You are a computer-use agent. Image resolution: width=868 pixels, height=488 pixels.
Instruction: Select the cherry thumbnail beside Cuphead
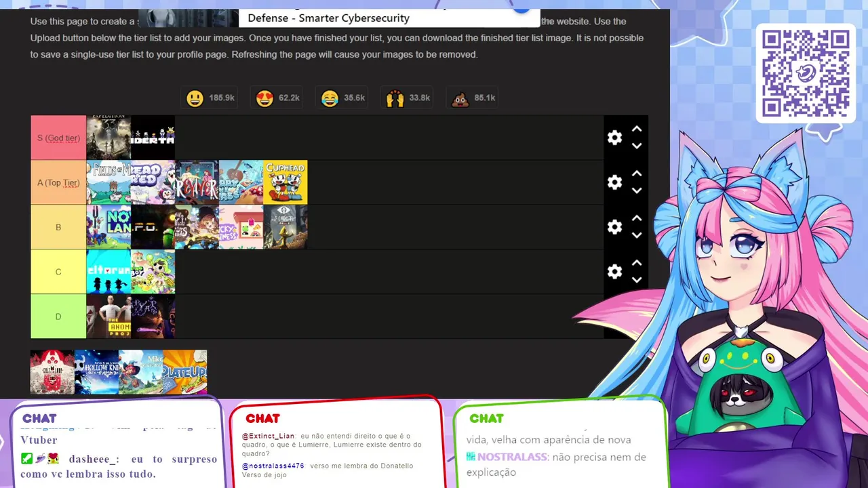241,182
